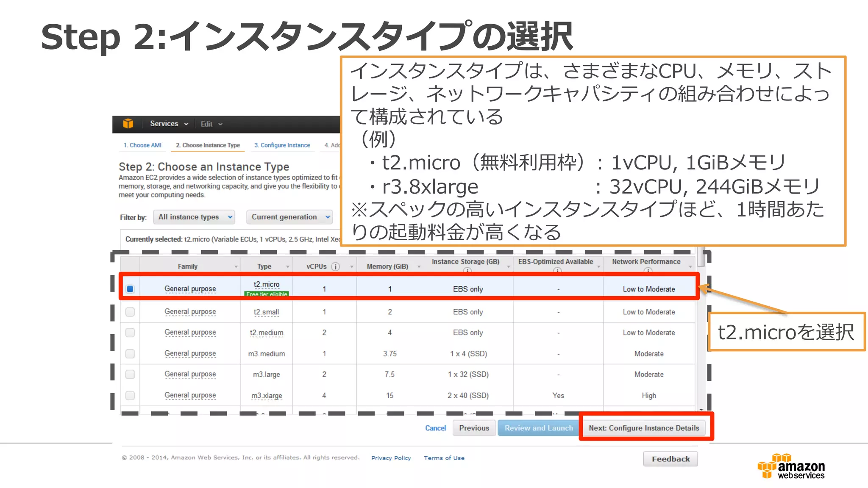Click the t2.medium type cell
This screenshot has width=868, height=488.
pos(267,333)
